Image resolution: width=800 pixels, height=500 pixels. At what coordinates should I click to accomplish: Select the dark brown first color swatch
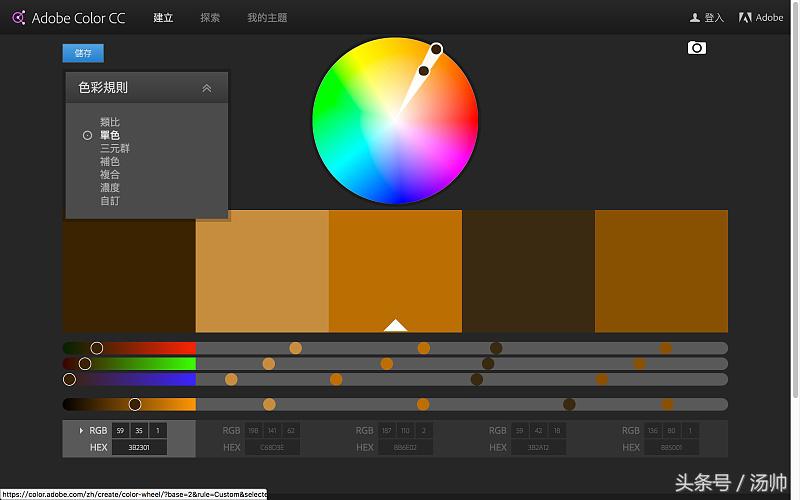coord(129,276)
